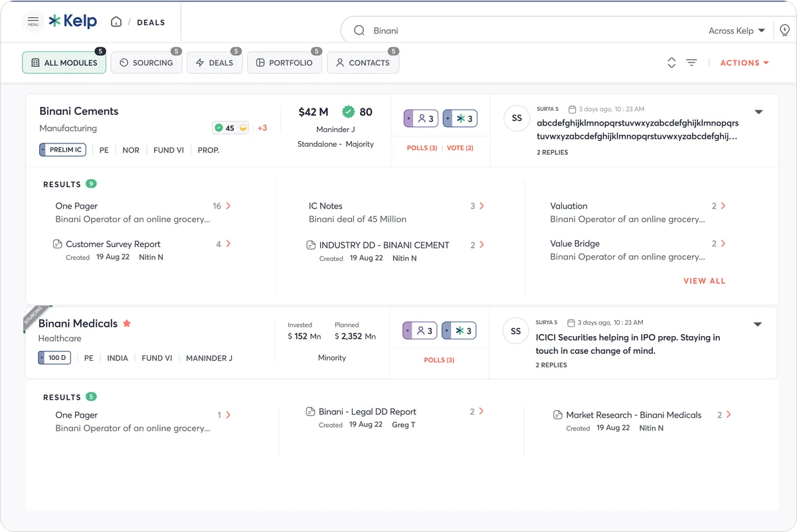Open One Pager chevron under Binani Cements
This screenshot has width=797, height=532.
(x=228, y=206)
